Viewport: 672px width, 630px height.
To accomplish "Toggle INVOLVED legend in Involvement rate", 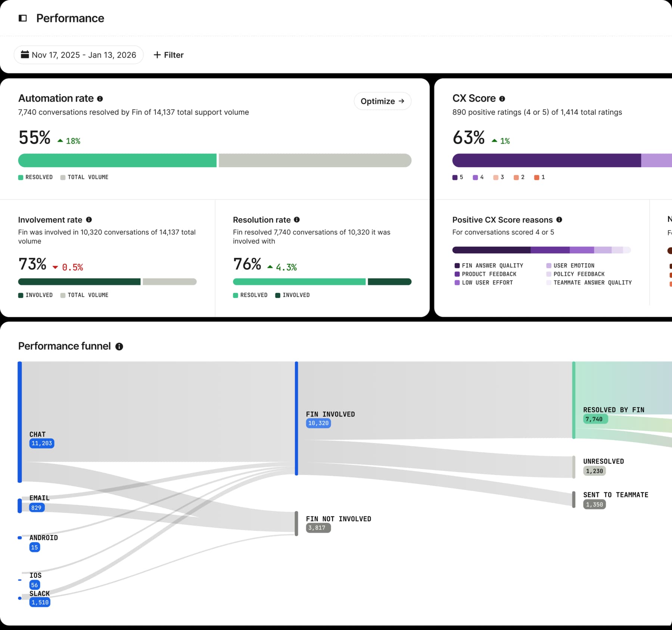I will coord(35,295).
